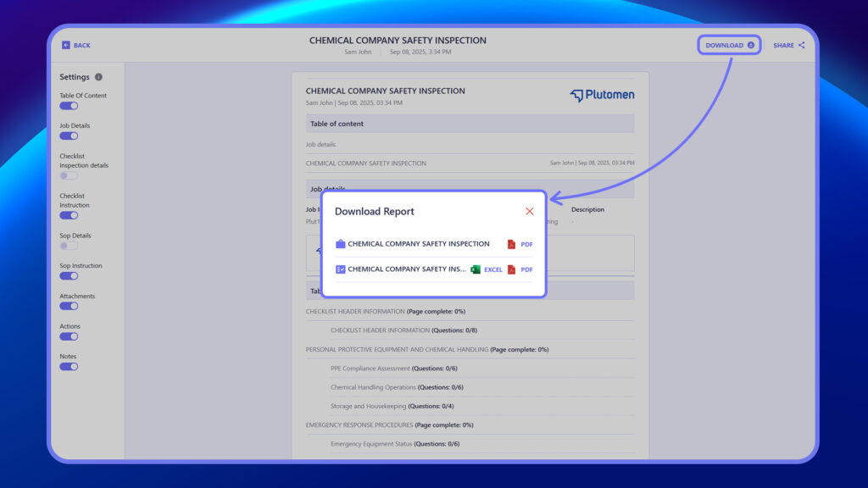The width and height of the screenshot is (868, 488).
Task: Click the 'Description' column label
Action: coord(587,210)
